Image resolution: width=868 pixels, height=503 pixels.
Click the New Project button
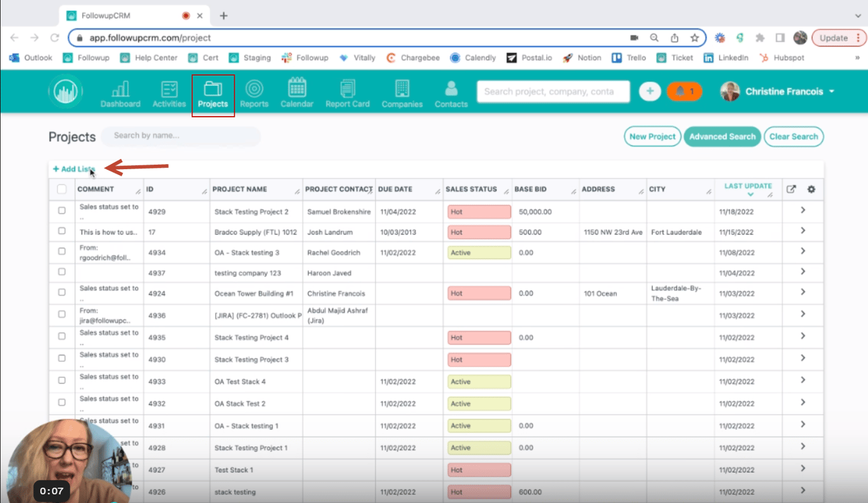point(652,136)
